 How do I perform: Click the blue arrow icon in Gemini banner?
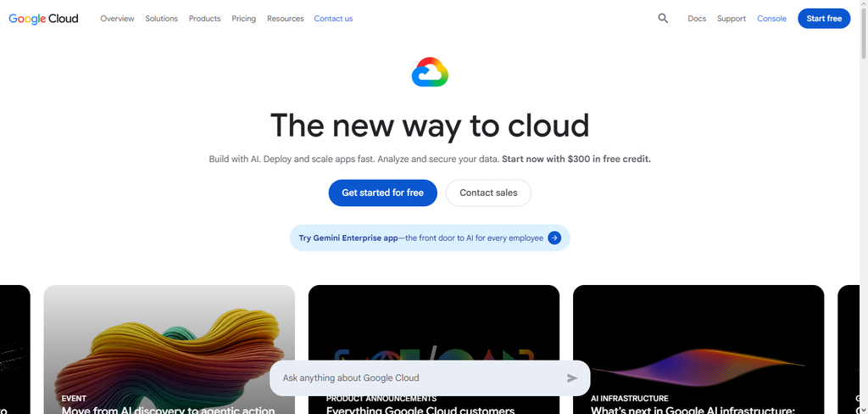[x=554, y=238]
